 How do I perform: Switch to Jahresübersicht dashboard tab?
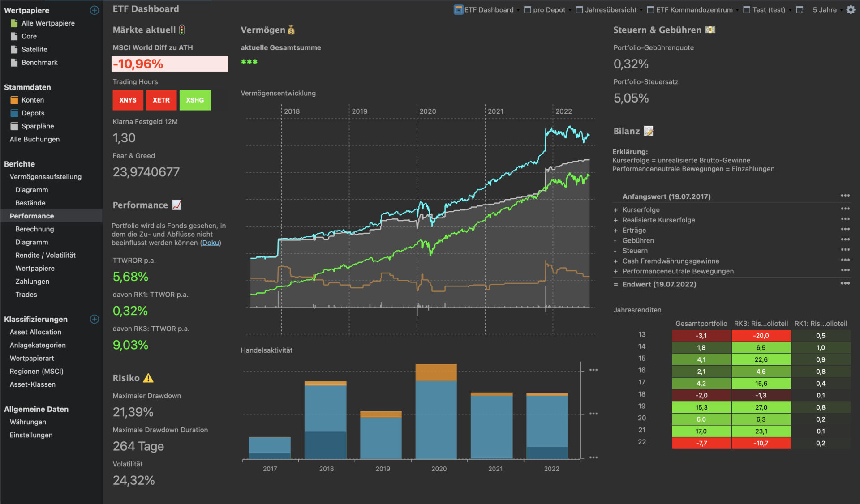click(x=610, y=10)
